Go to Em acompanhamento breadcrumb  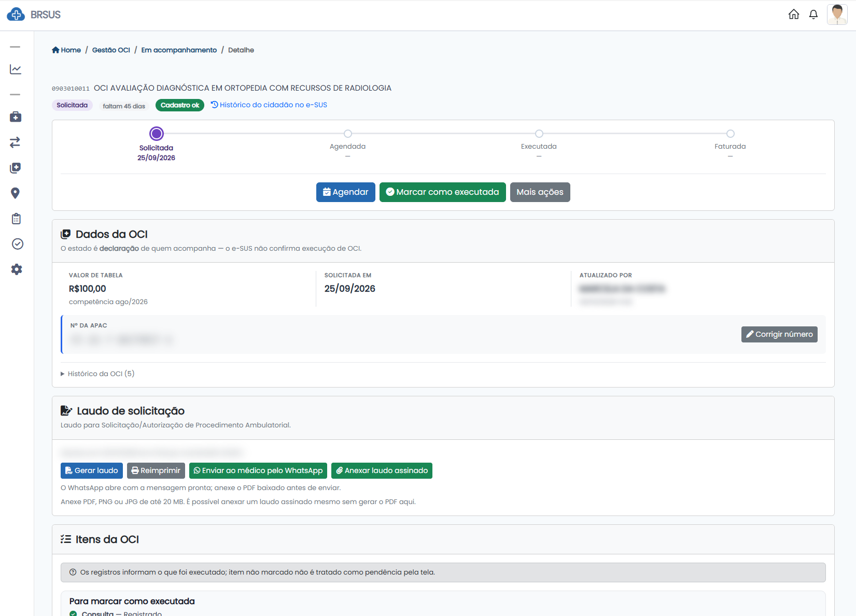(179, 50)
